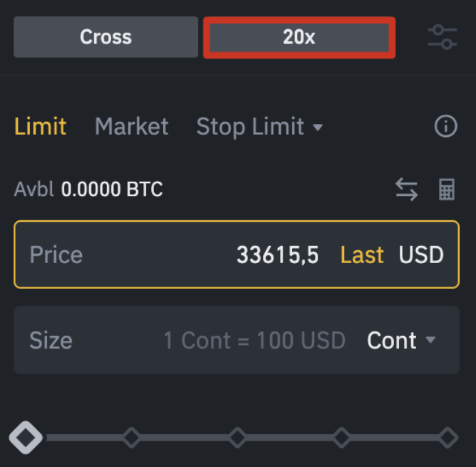Set the size slider to 50% marker
The image size is (476, 467).
pos(237,437)
